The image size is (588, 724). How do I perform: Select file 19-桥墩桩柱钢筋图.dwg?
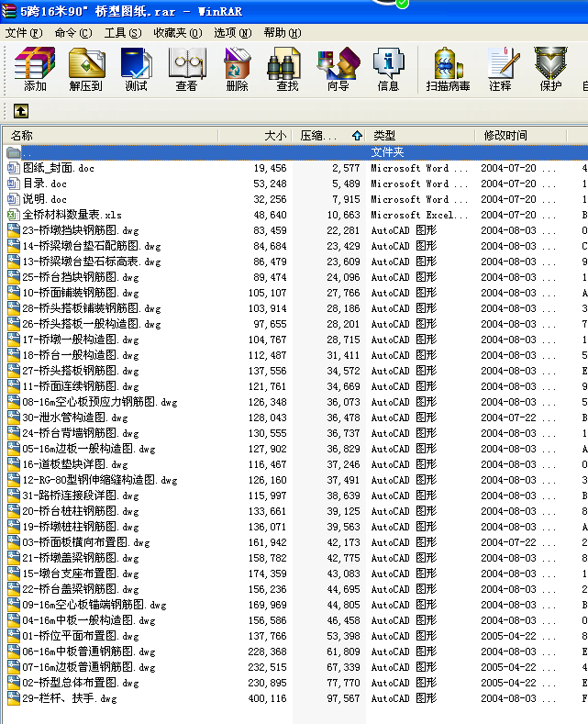[x=81, y=527]
